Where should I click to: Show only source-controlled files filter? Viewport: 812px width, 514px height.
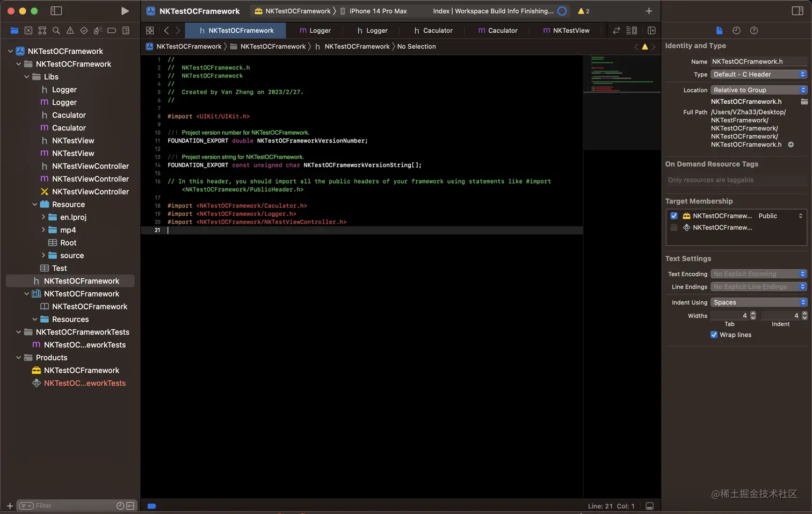130,506
